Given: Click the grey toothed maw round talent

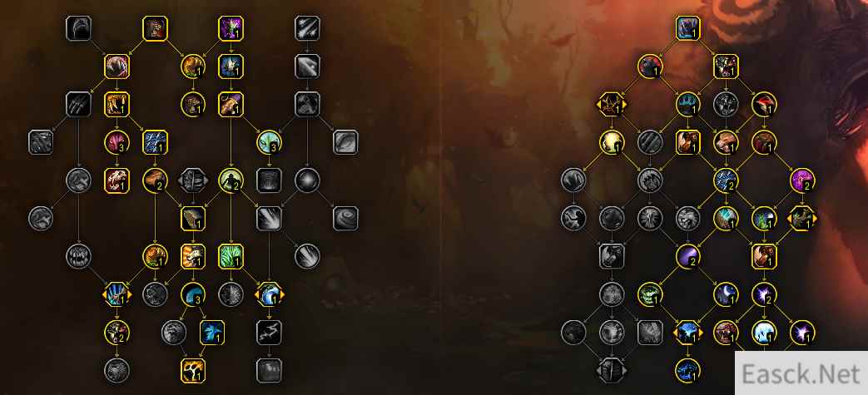Looking at the screenshot, I should click(x=78, y=256).
